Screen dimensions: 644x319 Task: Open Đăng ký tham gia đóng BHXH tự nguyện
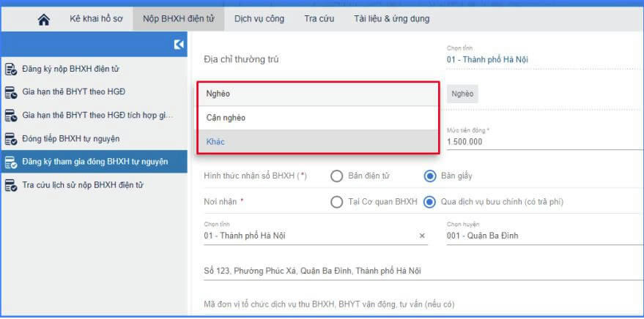94,162
